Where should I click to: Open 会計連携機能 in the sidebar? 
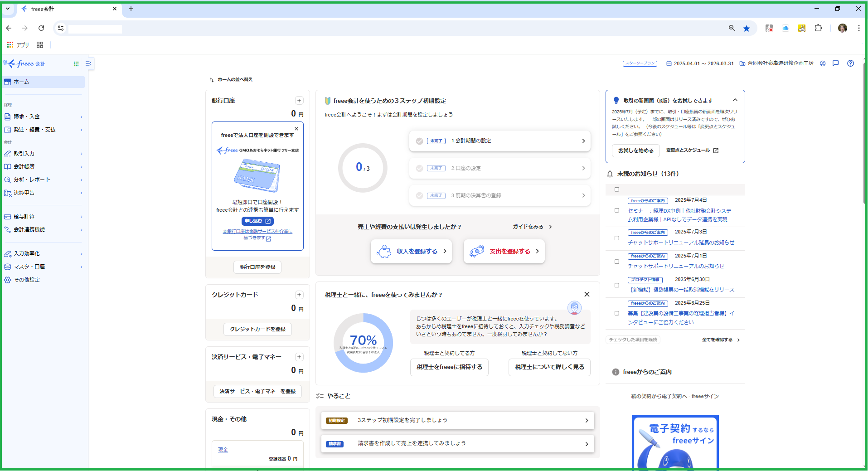pos(44,230)
